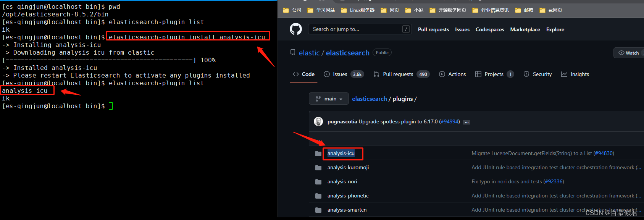Click the slash shortcut key hint
The width and height of the screenshot is (644, 220).
[406, 29]
